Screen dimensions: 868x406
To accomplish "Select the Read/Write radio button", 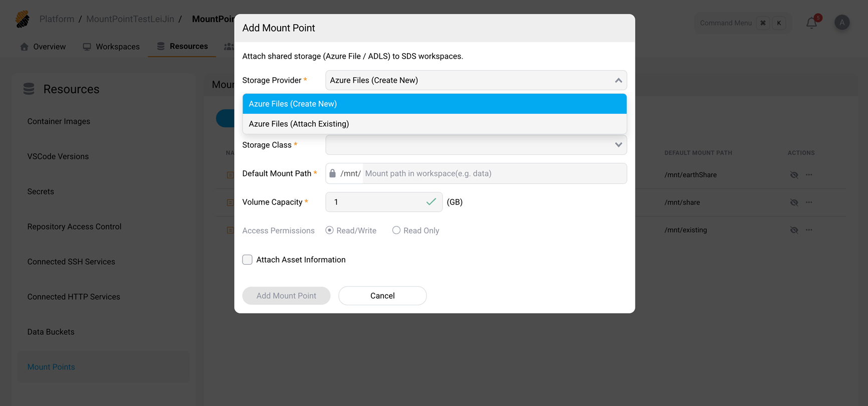I will click(x=329, y=231).
